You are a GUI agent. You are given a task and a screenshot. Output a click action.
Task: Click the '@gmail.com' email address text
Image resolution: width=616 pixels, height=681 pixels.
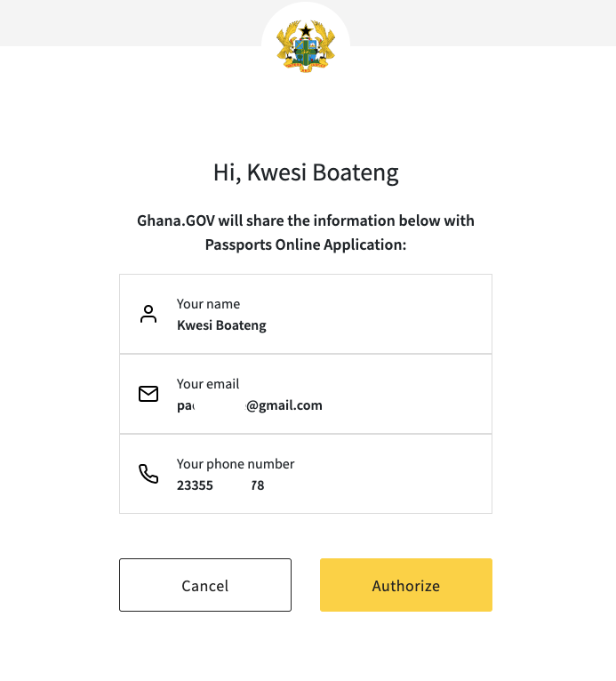pos(284,405)
